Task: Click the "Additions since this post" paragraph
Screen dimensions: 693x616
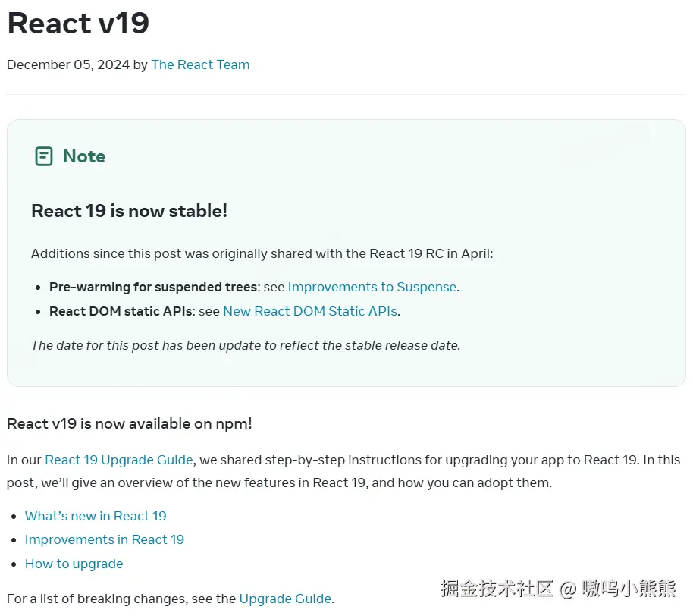Action: [262, 253]
